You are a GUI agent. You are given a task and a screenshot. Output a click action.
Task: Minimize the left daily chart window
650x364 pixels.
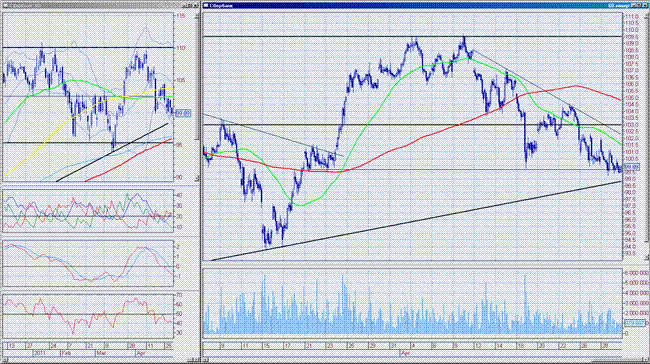[185, 5]
